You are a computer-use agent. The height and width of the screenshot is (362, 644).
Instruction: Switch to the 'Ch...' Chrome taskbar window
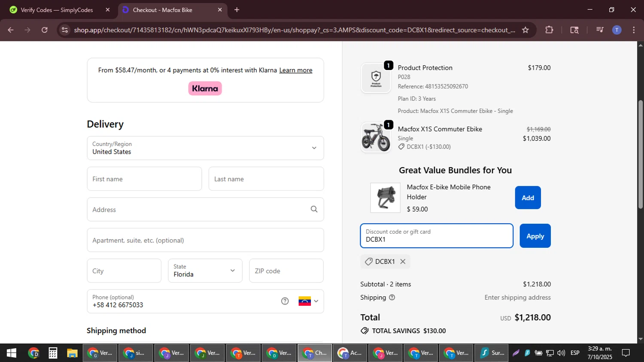[x=315, y=353]
